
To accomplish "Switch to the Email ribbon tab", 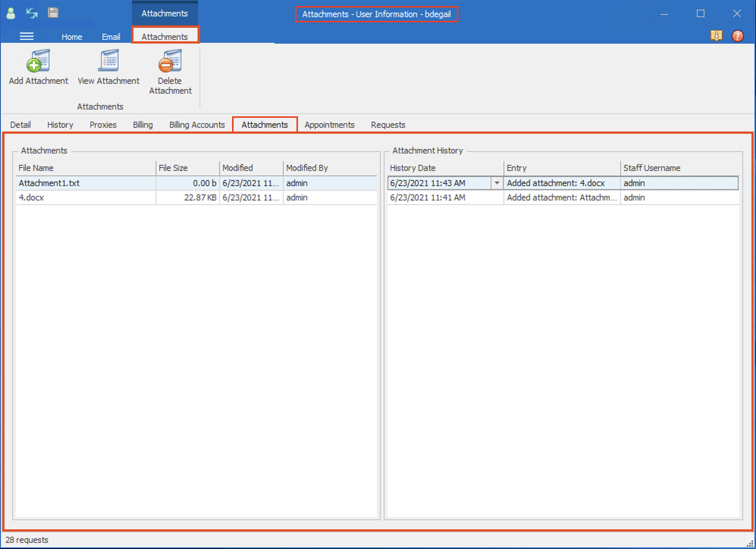I will tap(111, 37).
